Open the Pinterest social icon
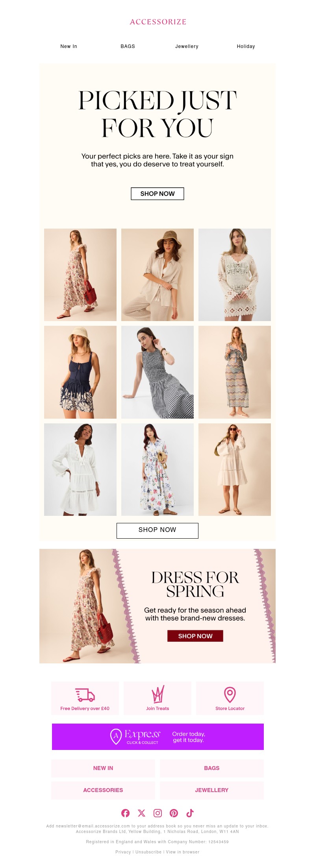 pos(174,813)
